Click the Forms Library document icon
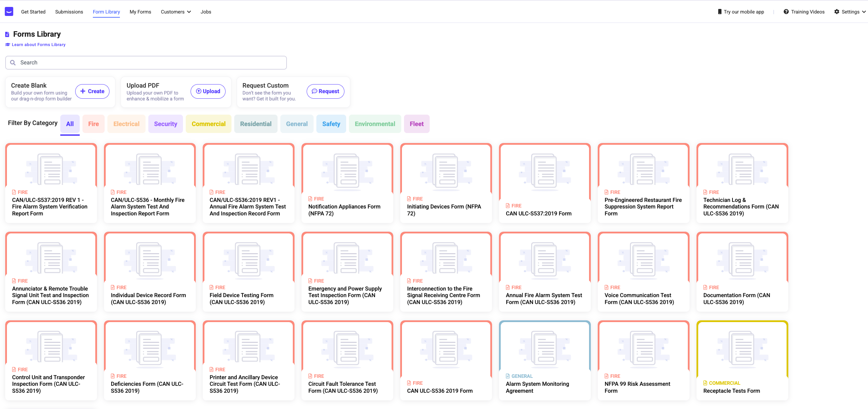 coord(7,34)
